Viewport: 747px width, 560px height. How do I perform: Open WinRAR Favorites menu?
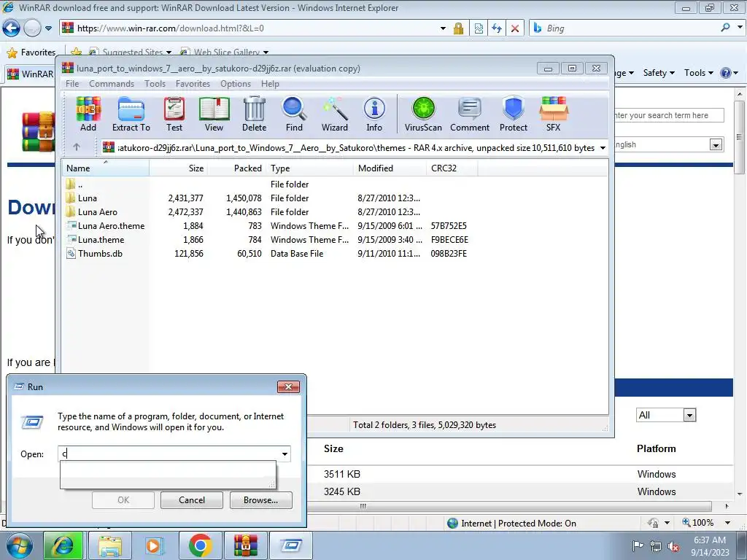(x=193, y=84)
